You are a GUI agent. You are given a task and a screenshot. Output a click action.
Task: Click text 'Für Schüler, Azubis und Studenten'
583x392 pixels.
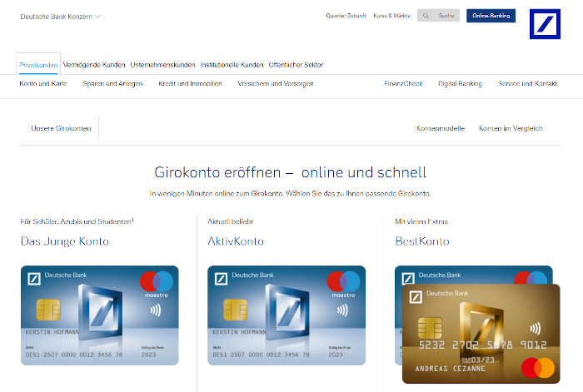(x=76, y=221)
